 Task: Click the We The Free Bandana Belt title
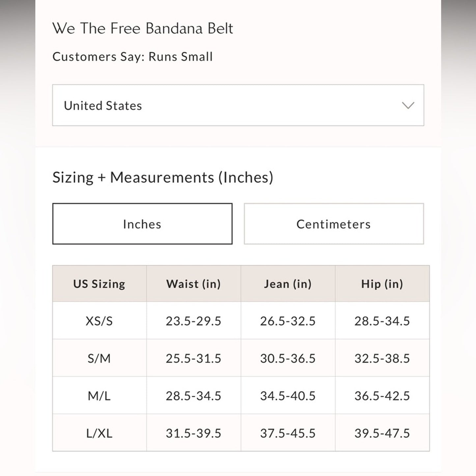pyautogui.click(x=143, y=28)
